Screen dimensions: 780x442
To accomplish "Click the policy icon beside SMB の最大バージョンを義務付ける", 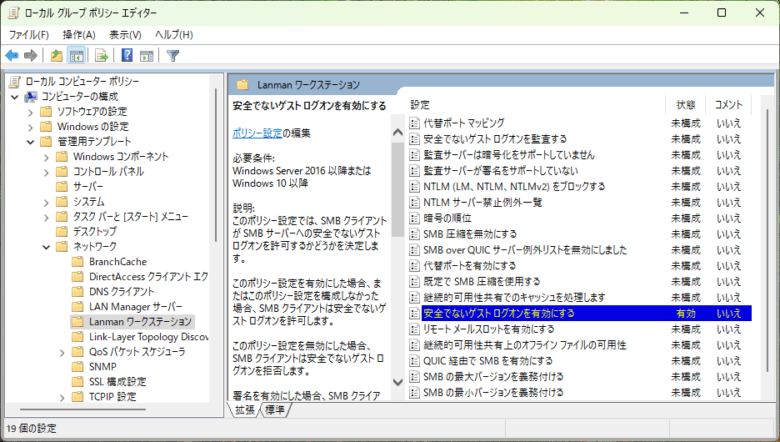I will [x=414, y=376].
